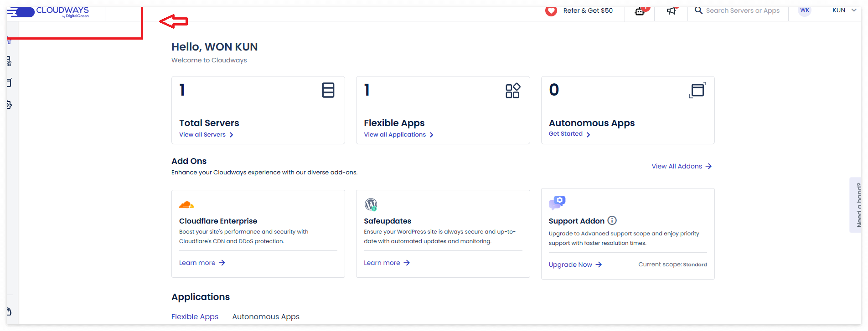868x331 pixels.
Task: Open View All Addons link
Action: coord(677,166)
